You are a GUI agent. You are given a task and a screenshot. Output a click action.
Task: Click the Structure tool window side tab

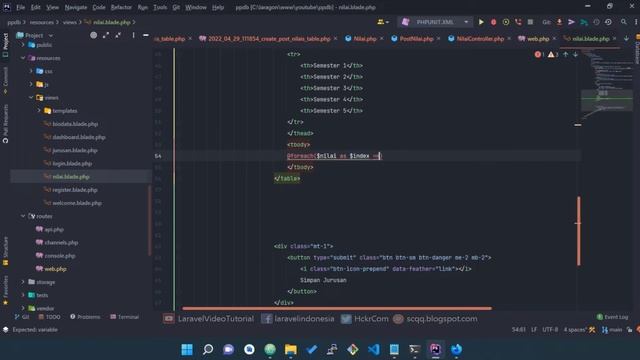(x=5, y=251)
